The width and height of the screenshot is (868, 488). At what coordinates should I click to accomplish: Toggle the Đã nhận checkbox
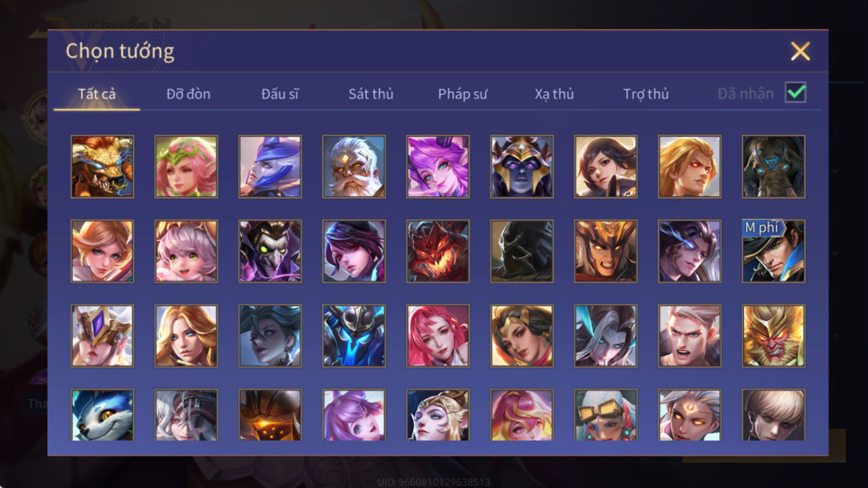click(795, 93)
